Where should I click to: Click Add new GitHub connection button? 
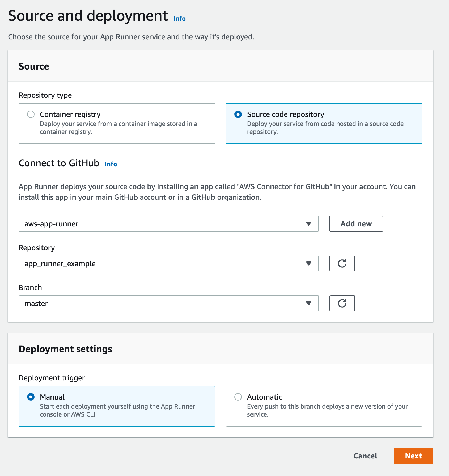(356, 224)
